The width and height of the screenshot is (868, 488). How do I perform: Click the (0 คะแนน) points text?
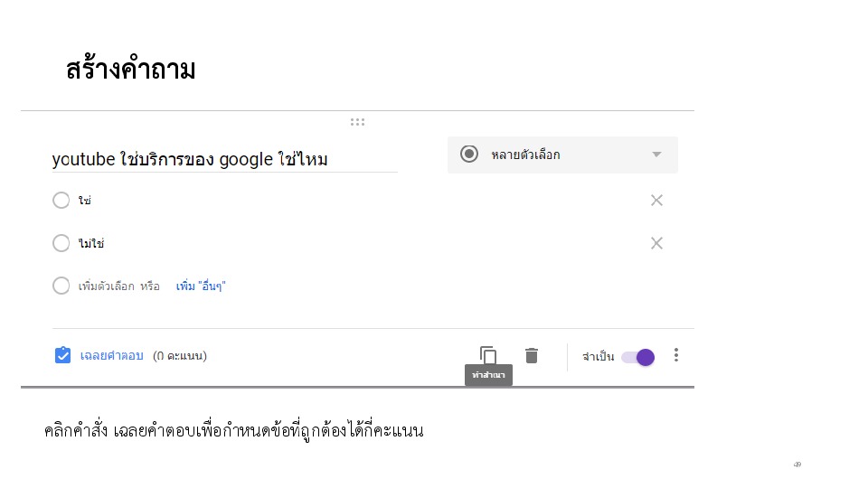[180, 356]
